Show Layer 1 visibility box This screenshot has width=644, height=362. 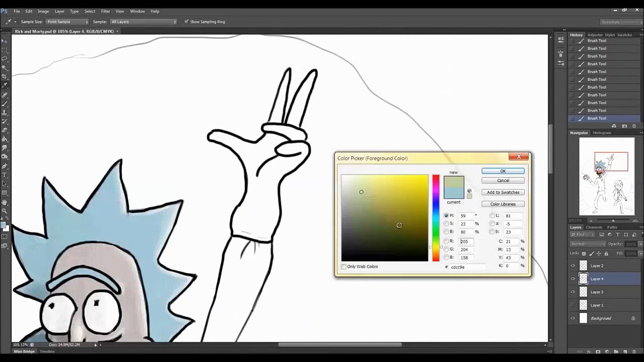pos(573,305)
